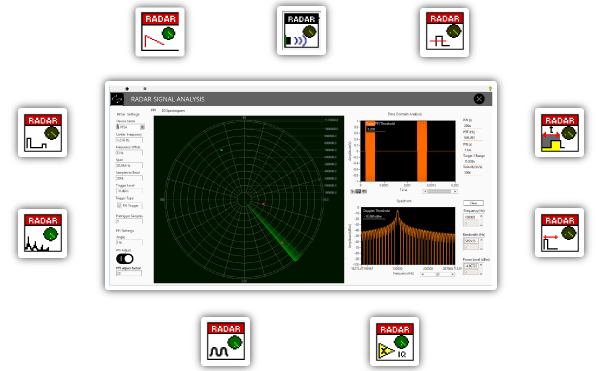The height and width of the screenshot is (371, 600).
Task: Select the PPI tab
Action: click(153, 110)
